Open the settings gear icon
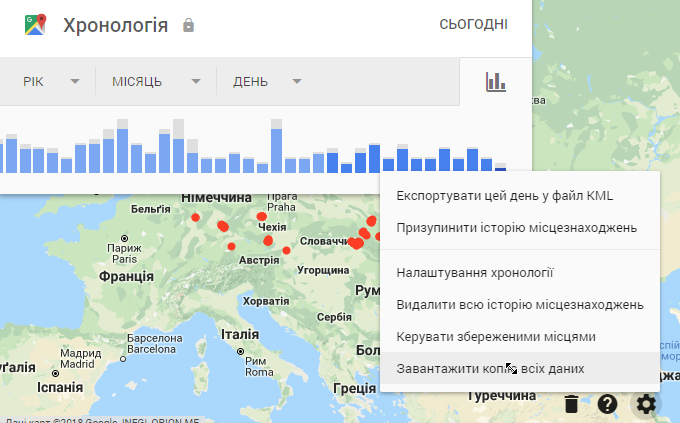This screenshot has width=680, height=423. [x=646, y=404]
